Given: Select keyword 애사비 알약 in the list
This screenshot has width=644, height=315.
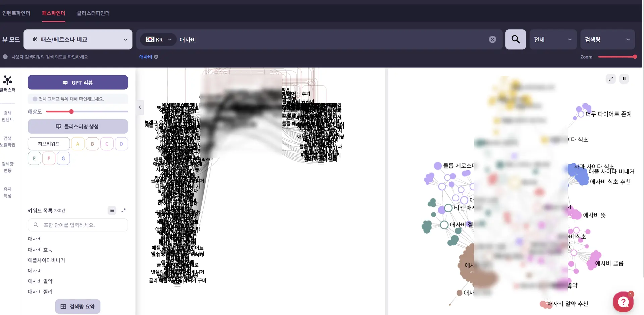Looking at the screenshot, I should click(40, 281).
